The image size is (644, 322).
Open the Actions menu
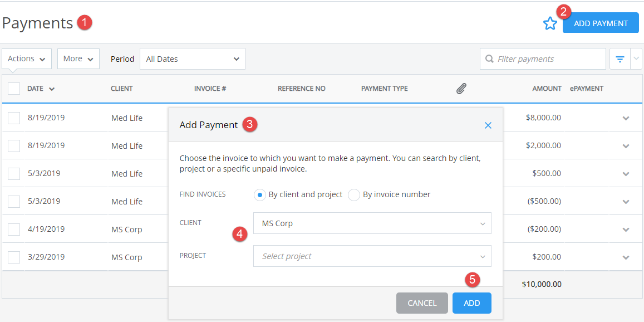pyautogui.click(x=26, y=58)
